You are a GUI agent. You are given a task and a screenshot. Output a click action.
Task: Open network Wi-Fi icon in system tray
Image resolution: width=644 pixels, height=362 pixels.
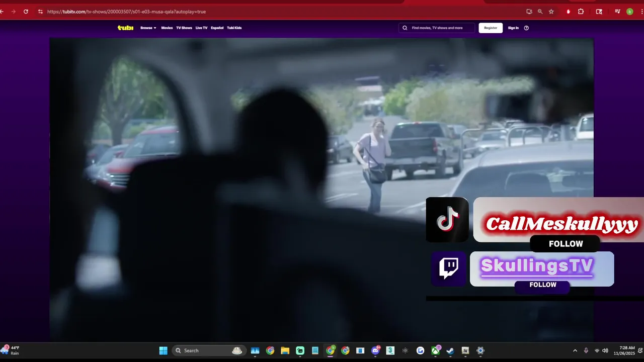(597, 350)
